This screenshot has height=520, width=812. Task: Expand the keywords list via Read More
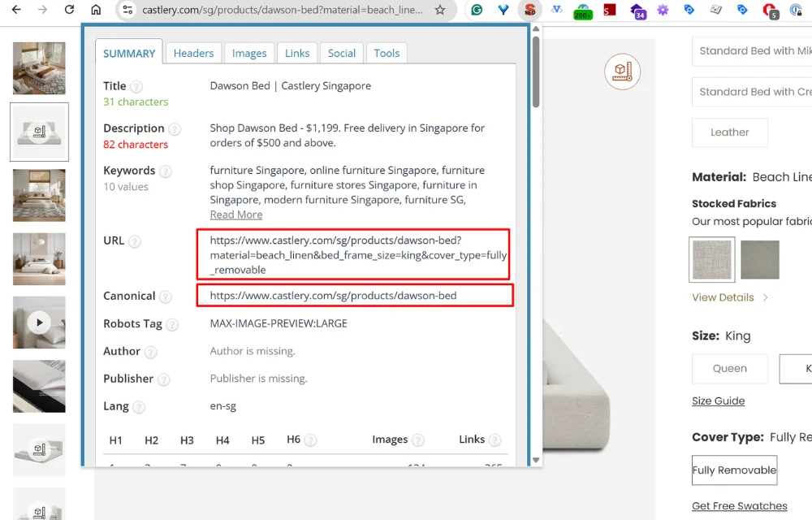coord(235,214)
